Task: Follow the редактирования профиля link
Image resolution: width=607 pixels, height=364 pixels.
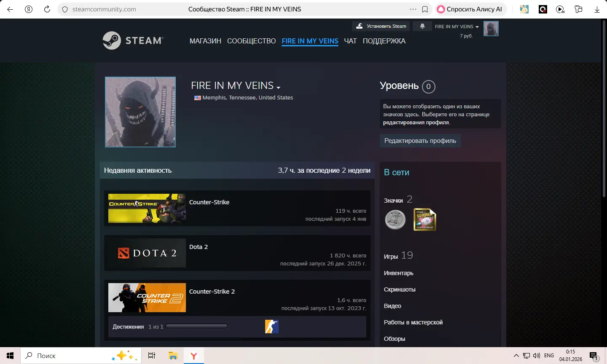Action: [416, 122]
